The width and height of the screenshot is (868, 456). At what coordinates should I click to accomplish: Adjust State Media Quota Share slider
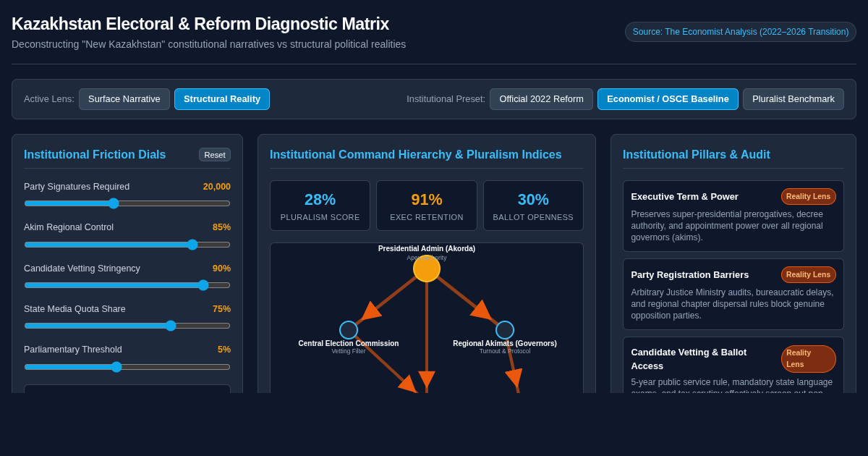[127, 326]
